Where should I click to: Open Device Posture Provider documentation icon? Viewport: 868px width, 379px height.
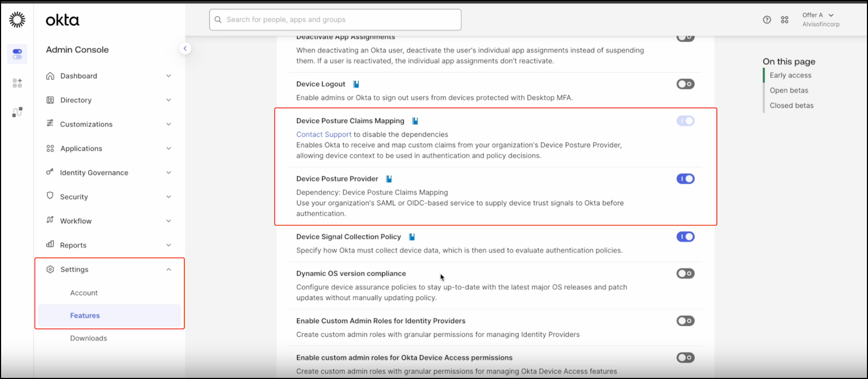pos(389,179)
